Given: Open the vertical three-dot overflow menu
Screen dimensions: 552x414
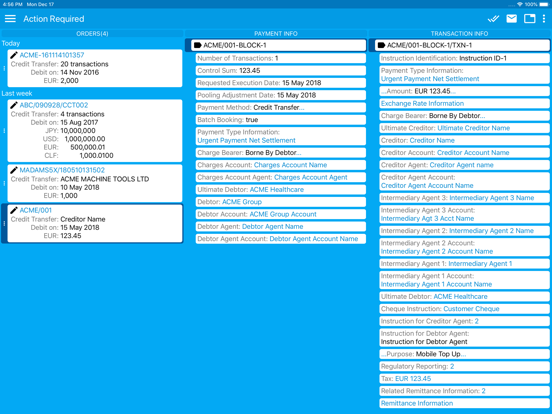Looking at the screenshot, I should tap(544, 19).
